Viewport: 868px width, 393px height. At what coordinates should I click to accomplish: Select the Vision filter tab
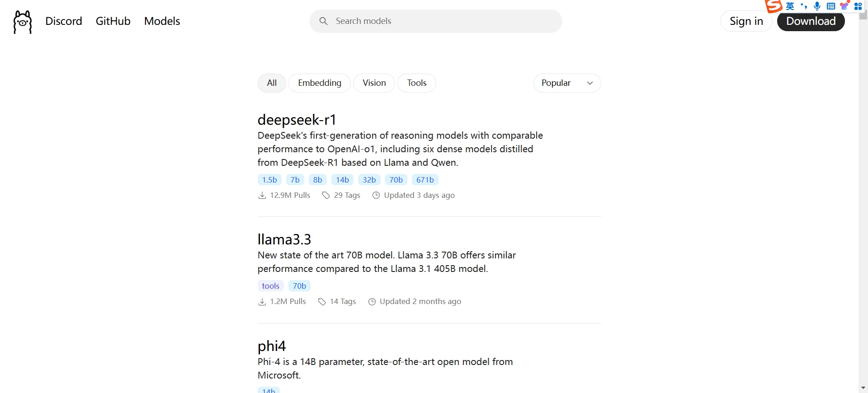point(374,83)
